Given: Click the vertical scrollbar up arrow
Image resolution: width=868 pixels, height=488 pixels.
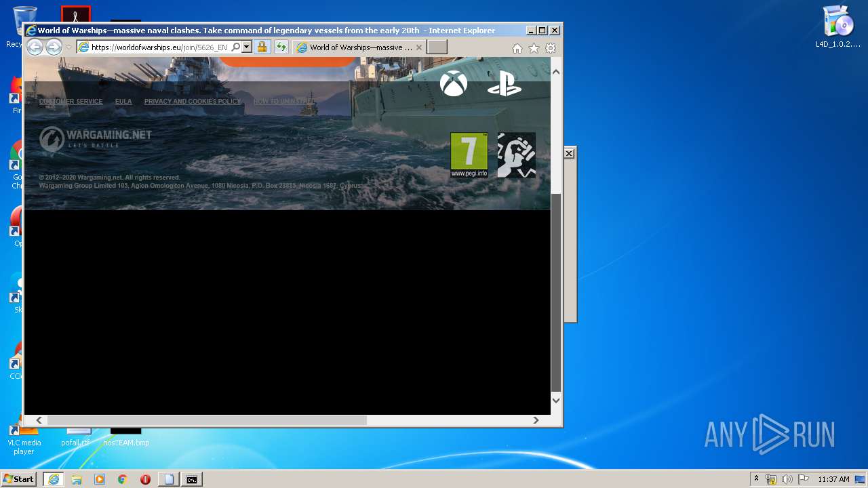Looking at the screenshot, I should [x=556, y=72].
